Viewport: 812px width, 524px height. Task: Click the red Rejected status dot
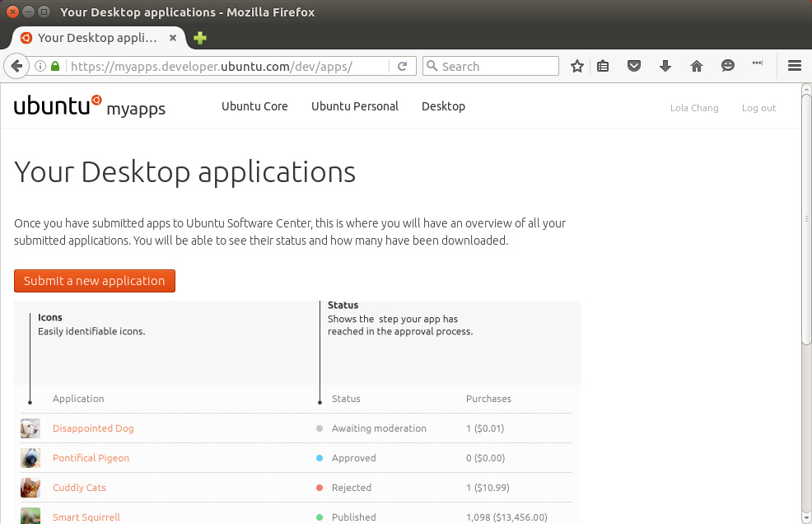click(320, 488)
